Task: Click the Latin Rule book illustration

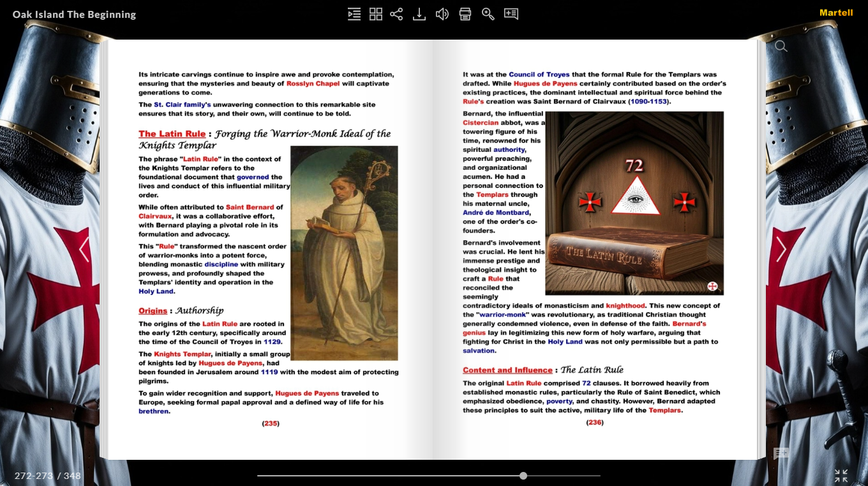Action: [x=634, y=203]
